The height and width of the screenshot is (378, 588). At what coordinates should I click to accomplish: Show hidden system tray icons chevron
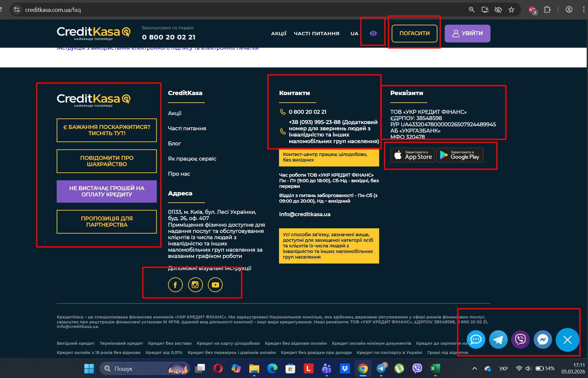pyautogui.click(x=474, y=368)
